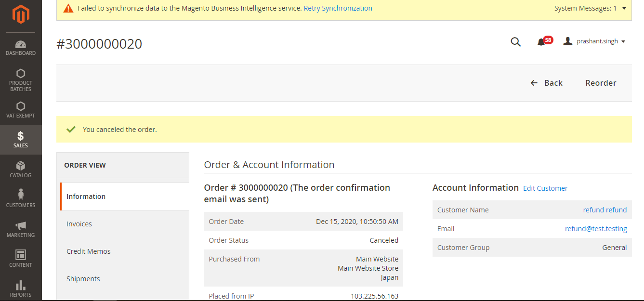Open Customers sidebar icon
The image size is (644, 301).
pos(21,199)
